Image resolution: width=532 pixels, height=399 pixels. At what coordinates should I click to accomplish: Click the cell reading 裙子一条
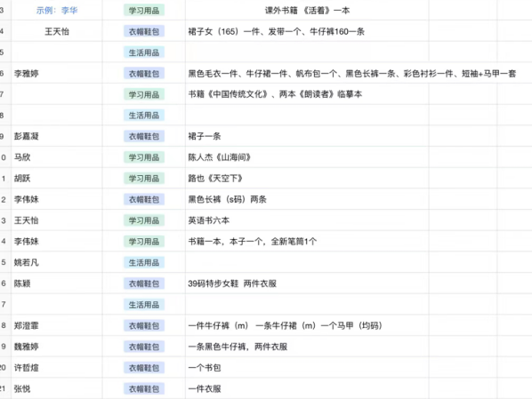pyautogui.click(x=307, y=136)
